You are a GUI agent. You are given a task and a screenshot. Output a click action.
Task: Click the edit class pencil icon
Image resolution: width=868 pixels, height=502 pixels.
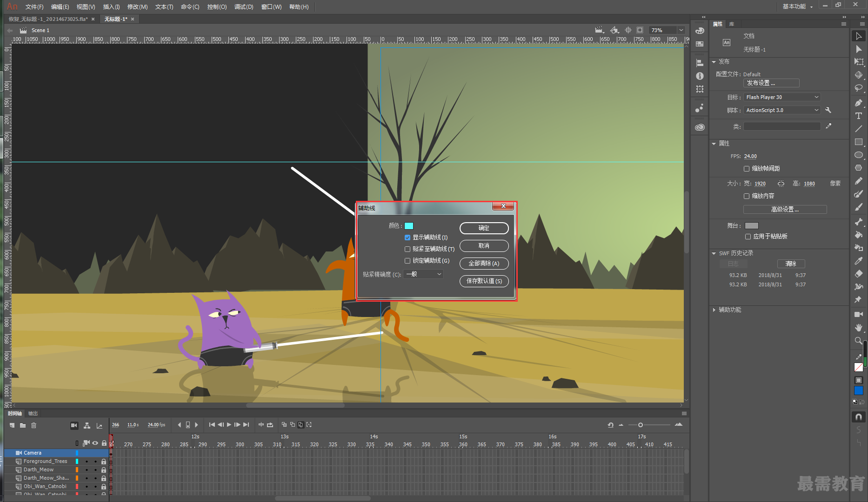pos(828,126)
